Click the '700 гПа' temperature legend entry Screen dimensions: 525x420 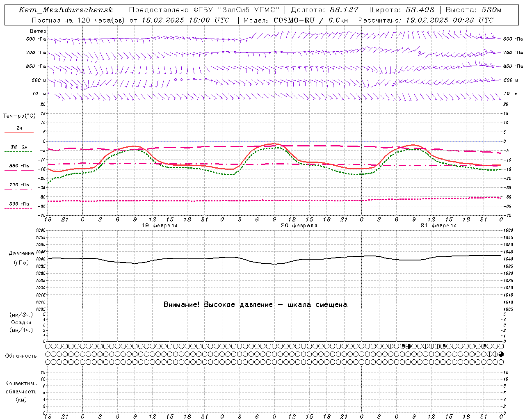click(19, 185)
